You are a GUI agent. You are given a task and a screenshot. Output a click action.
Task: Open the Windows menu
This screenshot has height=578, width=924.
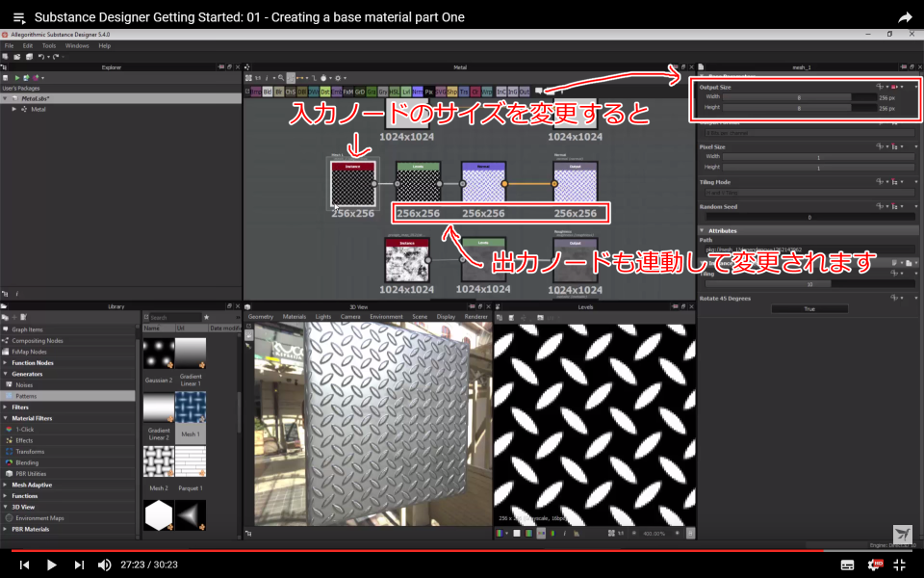(77, 45)
